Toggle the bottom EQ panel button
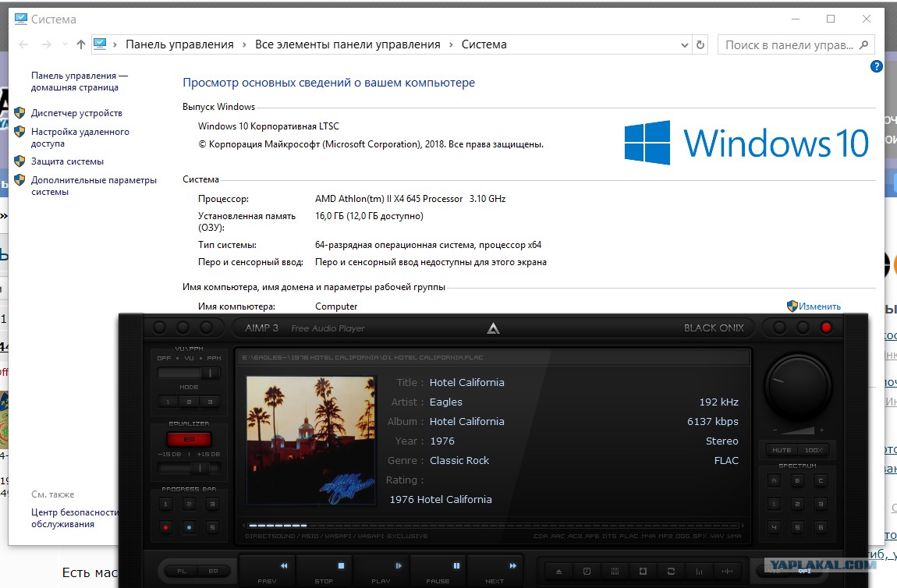 click(213, 571)
